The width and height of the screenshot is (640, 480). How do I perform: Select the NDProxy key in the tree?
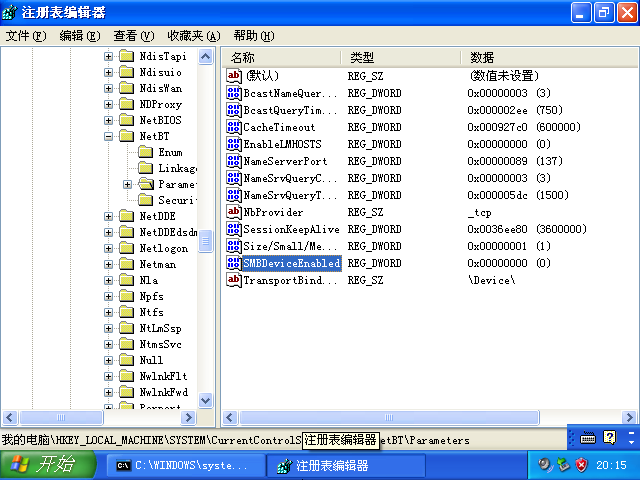(160, 104)
